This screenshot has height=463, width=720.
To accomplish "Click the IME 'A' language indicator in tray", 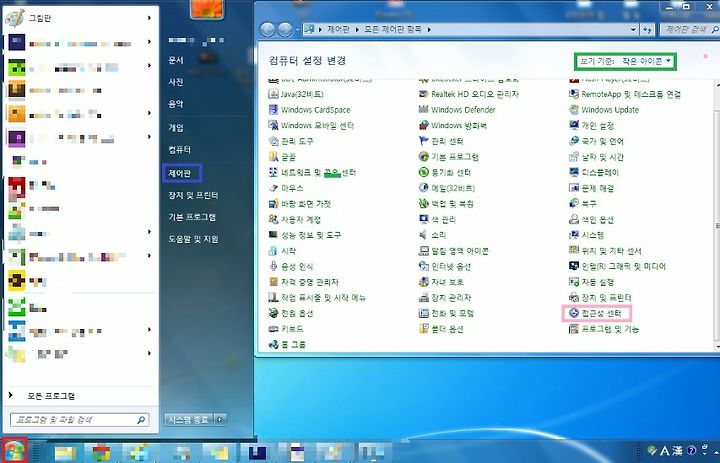I will click(665, 451).
